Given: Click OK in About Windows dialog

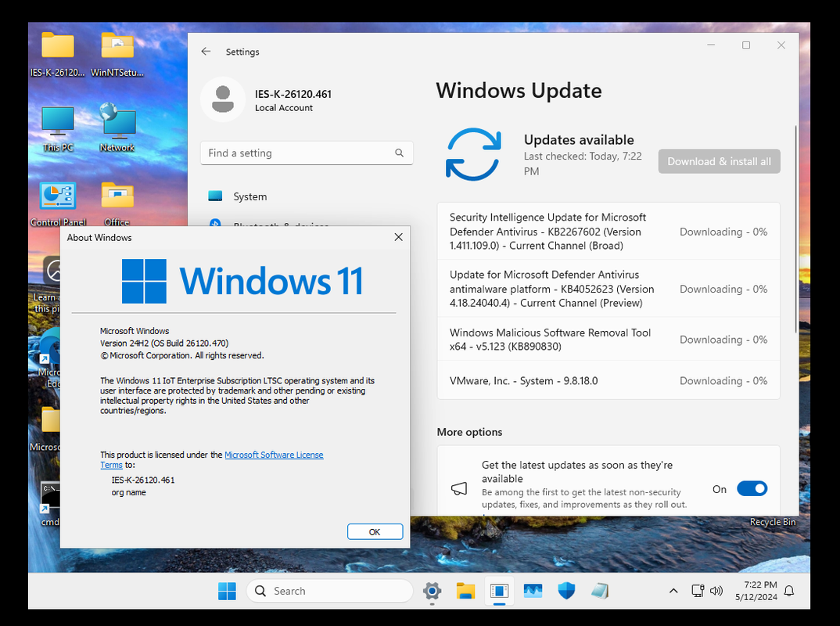Looking at the screenshot, I should 375,531.
